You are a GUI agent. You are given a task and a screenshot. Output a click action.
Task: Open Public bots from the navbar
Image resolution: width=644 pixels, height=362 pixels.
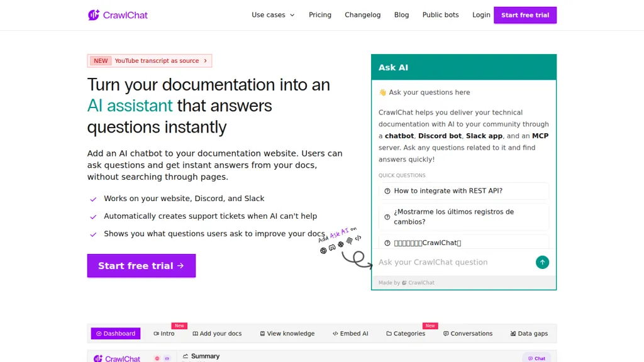click(440, 15)
